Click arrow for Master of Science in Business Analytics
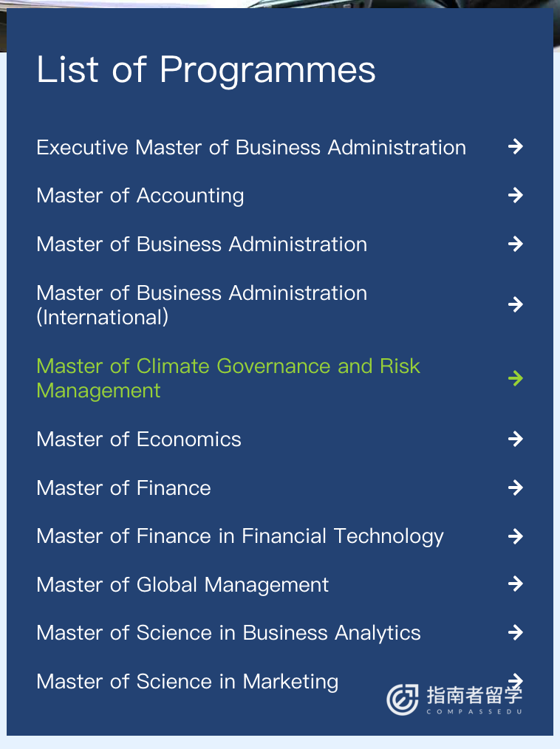The image size is (560, 749). pyautogui.click(x=516, y=632)
